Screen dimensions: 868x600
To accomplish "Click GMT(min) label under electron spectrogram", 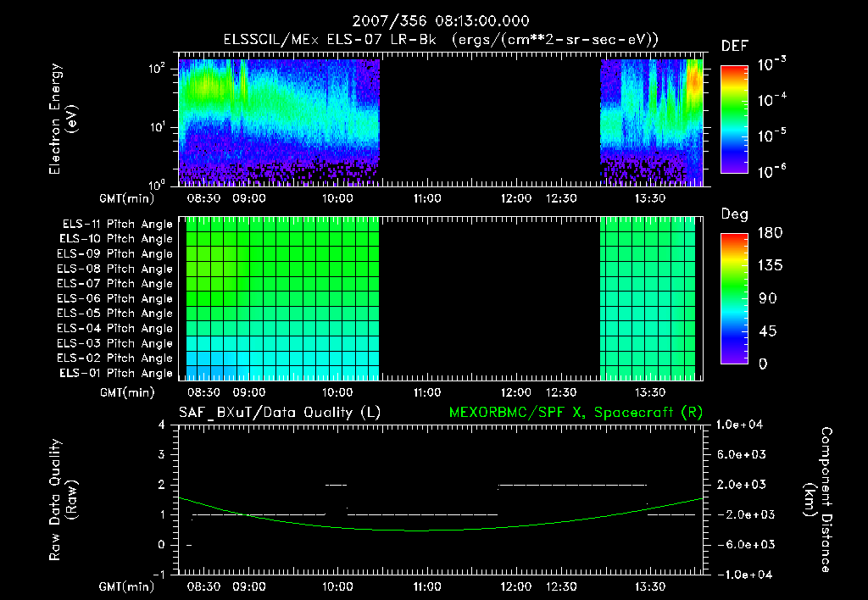I will [127, 198].
